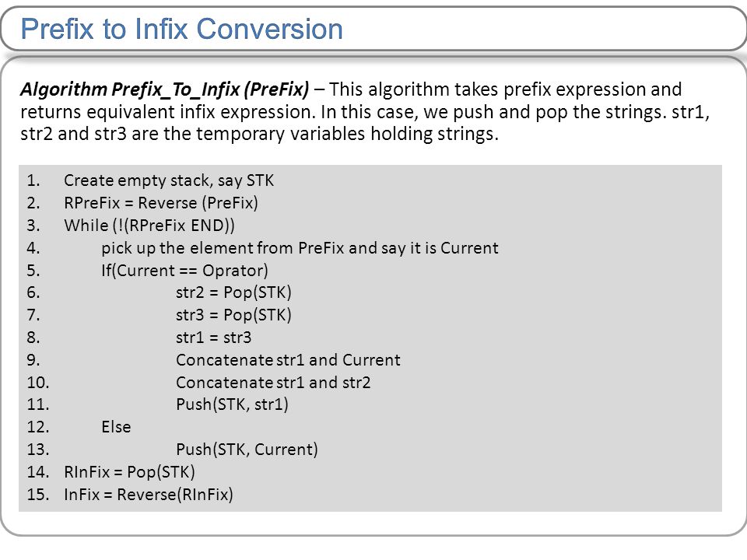Click If(Current == Oprator) condition
Image resolution: width=747 pixels, height=560 pixels.
pyautogui.click(x=184, y=271)
